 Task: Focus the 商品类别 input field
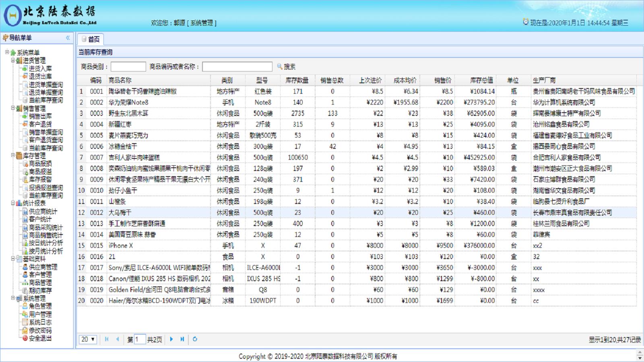click(128, 67)
